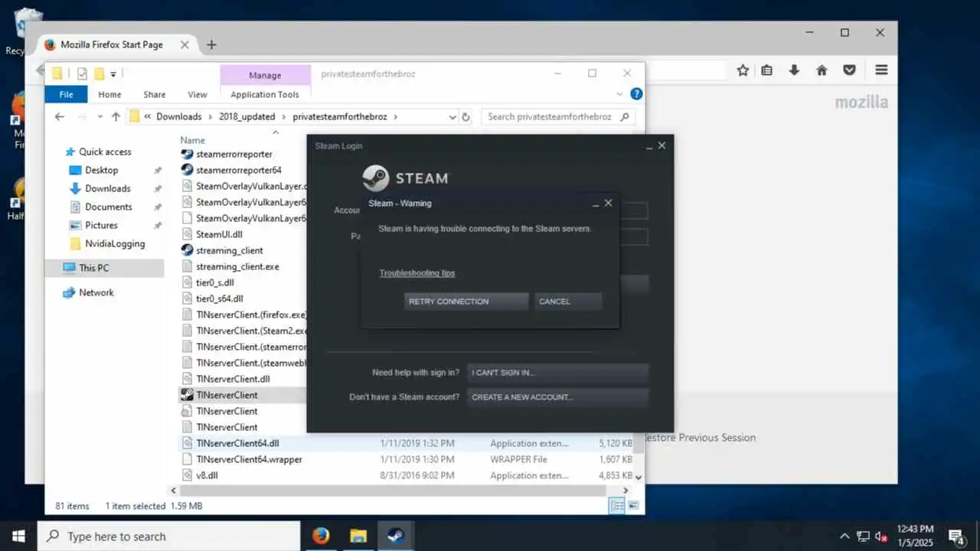Image resolution: width=980 pixels, height=551 pixels.
Task: Expand hidden breadcrumb path chevrons
Action: pyautogui.click(x=147, y=117)
